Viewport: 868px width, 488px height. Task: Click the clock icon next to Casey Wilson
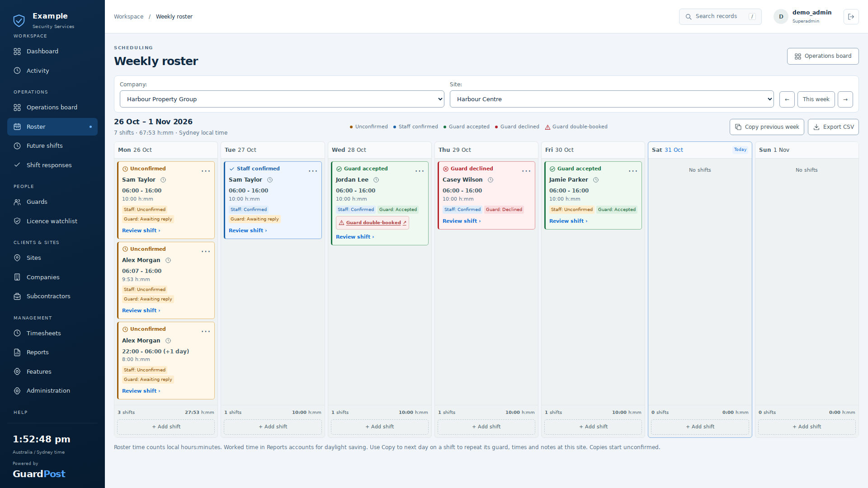tap(491, 180)
